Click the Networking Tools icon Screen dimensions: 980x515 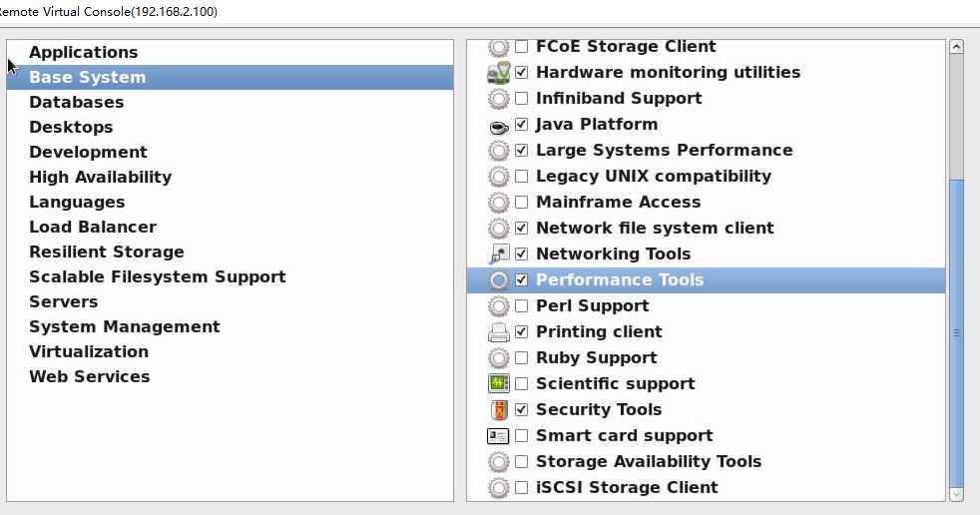(x=498, y=255)
